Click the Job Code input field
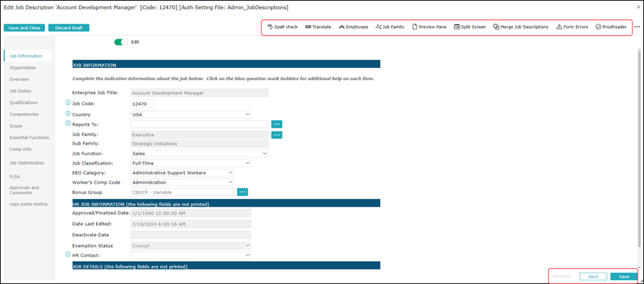The width and height of the screenshot is (644, 284). [143, 104]
